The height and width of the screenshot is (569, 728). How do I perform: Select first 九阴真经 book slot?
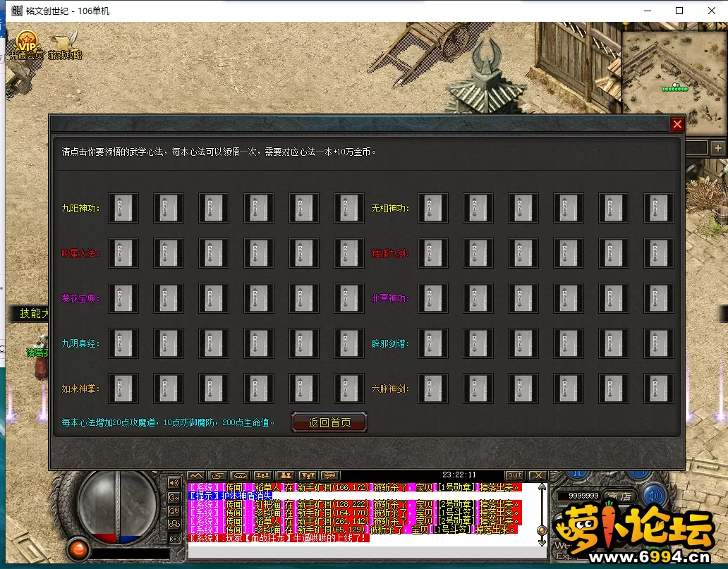point(123,343)
